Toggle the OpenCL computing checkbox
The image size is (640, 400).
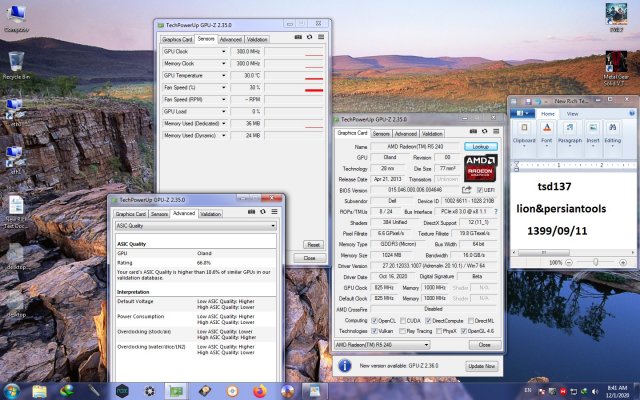(376, 319)
